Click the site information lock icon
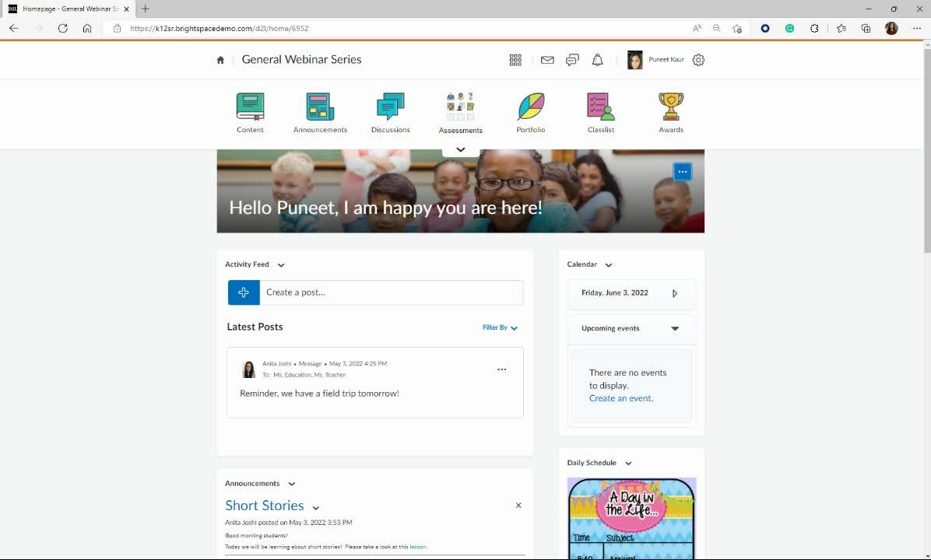 (117, 29)
